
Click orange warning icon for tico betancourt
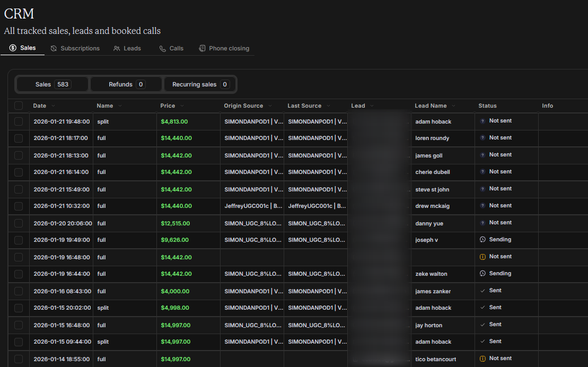[x=482, y=359]
